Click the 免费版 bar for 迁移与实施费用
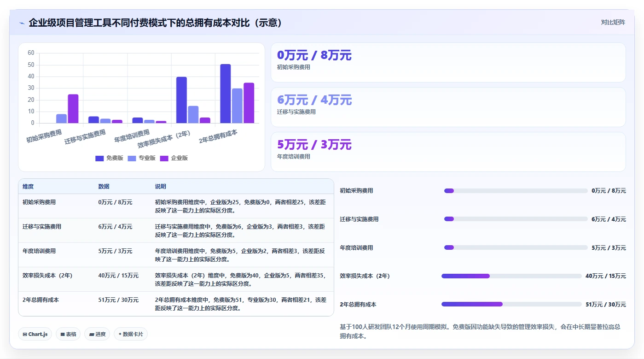This screenshot has height=359, width=644. [x=94, y=120]
